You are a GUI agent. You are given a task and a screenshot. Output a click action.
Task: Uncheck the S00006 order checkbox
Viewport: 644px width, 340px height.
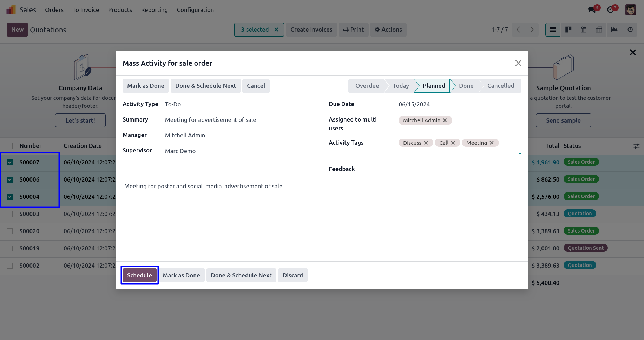coord(10,179)
